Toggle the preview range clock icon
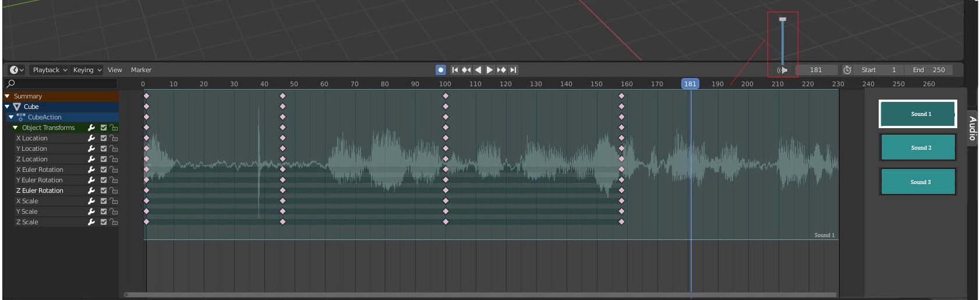 847,70
